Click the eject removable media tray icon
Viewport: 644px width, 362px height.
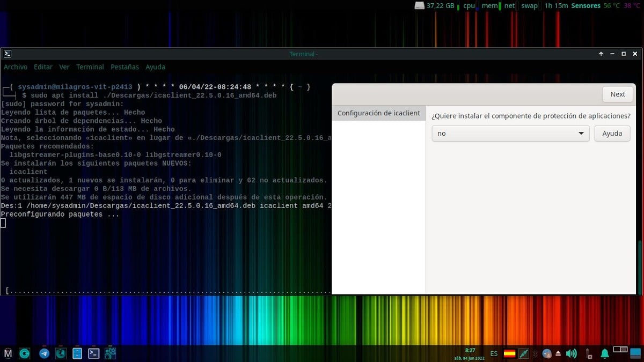coord(558,353)
